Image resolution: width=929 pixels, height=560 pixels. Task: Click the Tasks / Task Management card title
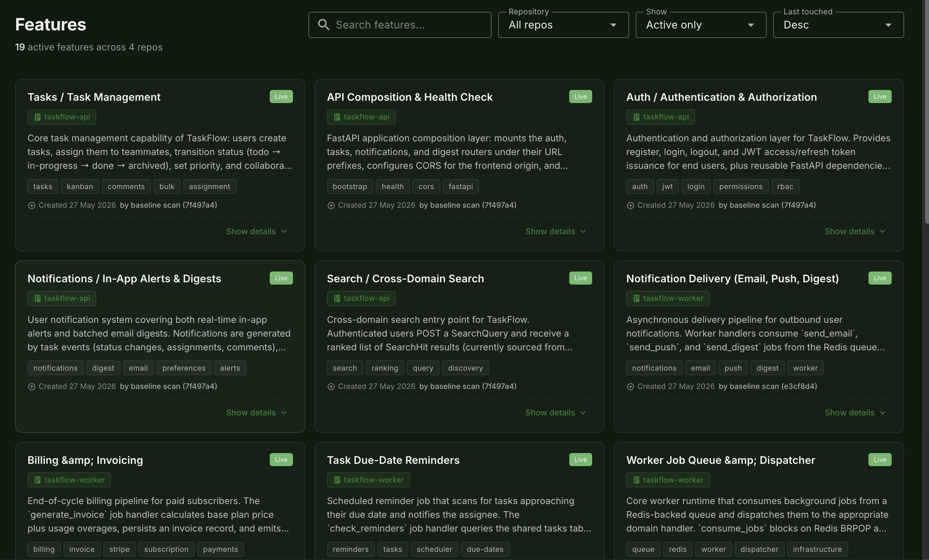(94, 97)
